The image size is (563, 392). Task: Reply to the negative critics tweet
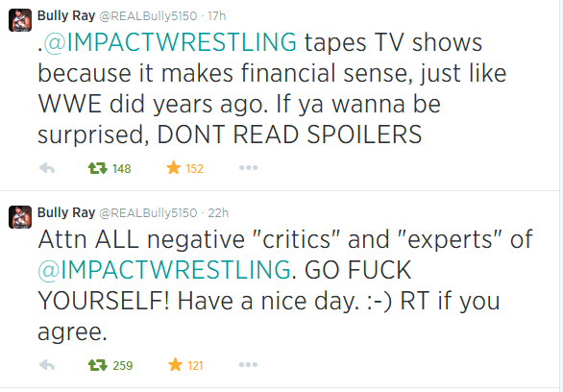coord(47,365)
